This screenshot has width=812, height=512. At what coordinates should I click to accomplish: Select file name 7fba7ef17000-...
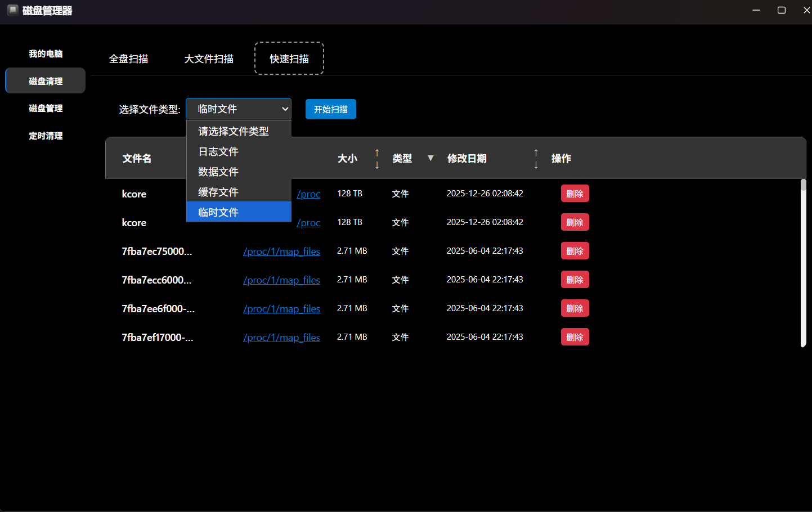(158, 338)
